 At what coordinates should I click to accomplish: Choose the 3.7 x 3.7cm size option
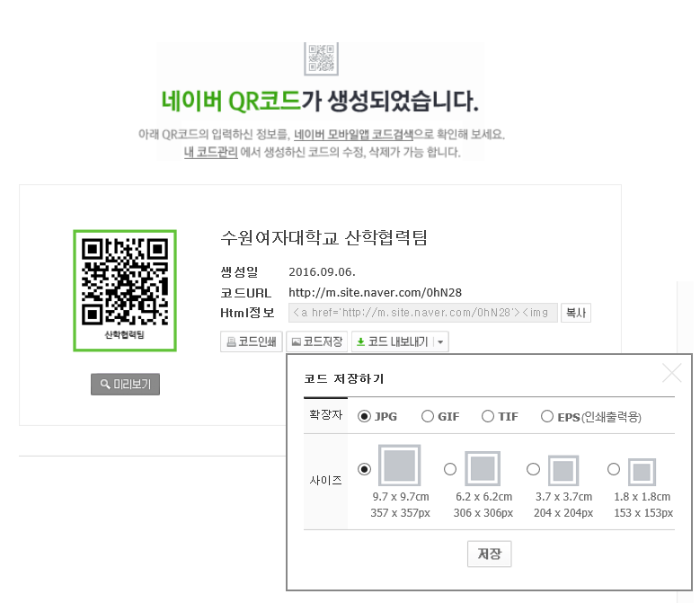(533, 469)
